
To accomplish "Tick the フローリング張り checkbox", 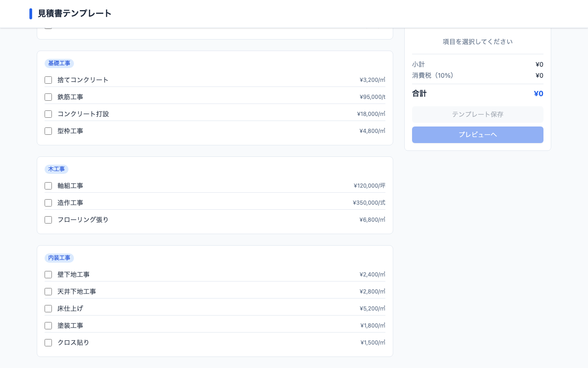I will (x=48, y=220).
